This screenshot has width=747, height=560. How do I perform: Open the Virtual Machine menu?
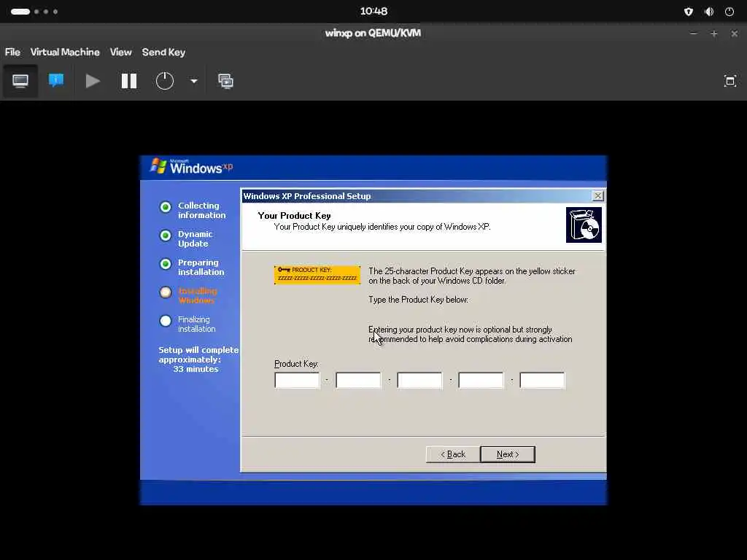click(65, 52)
